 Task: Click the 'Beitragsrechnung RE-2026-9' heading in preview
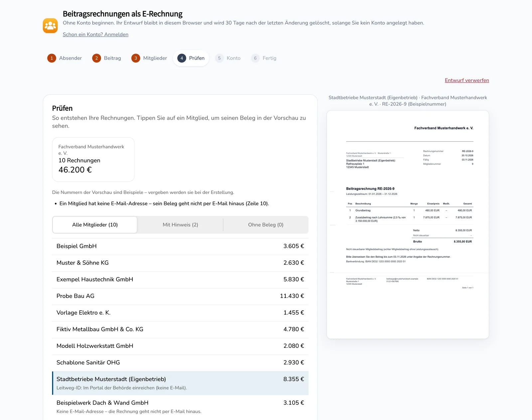coord(370,189)
